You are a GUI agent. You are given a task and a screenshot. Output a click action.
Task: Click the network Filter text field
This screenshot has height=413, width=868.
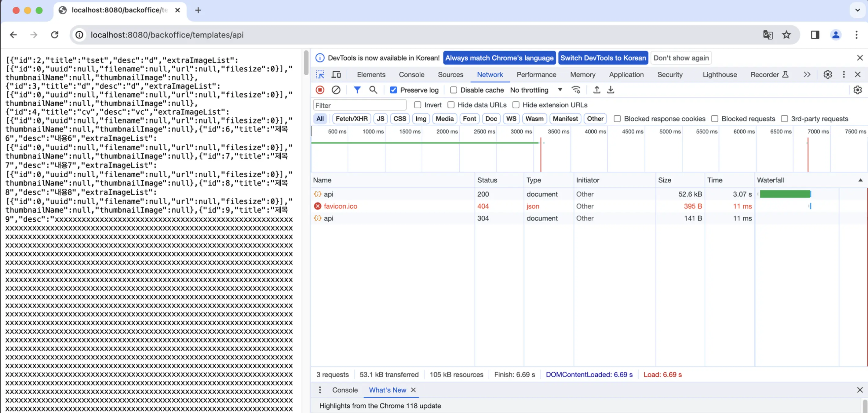tap(359, 105)
